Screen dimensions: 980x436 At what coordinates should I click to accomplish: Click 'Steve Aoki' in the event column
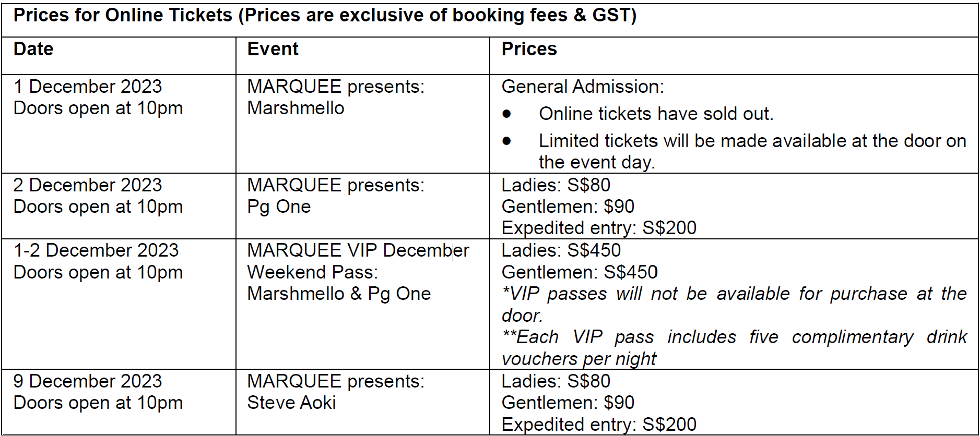click(x=291, y=403)
